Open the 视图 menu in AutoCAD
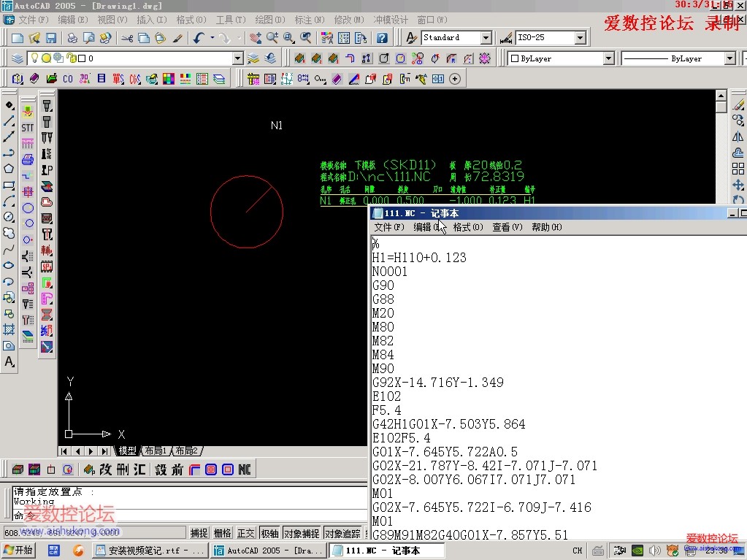The width and height of the screenshot is (747, 560). (x=112, y=20)
